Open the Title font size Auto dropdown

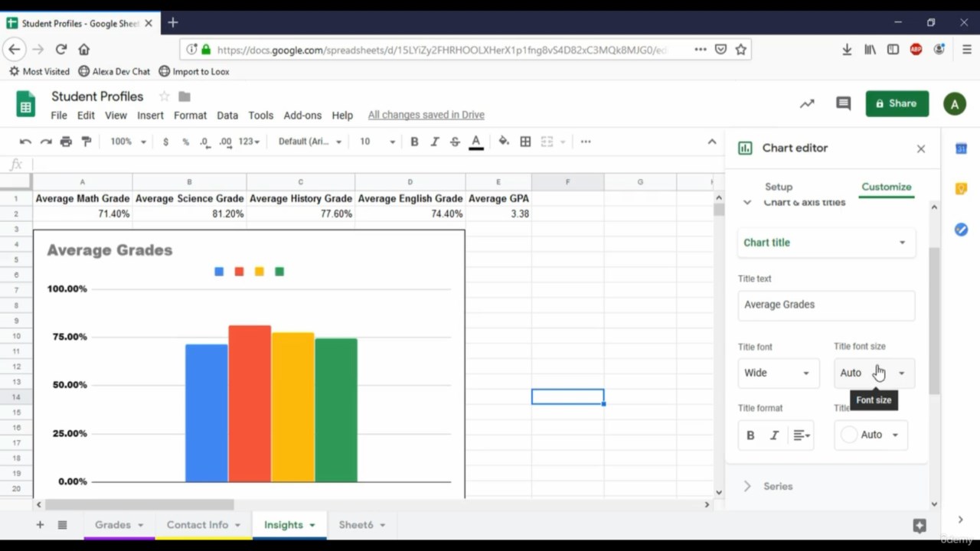[874, 373]
